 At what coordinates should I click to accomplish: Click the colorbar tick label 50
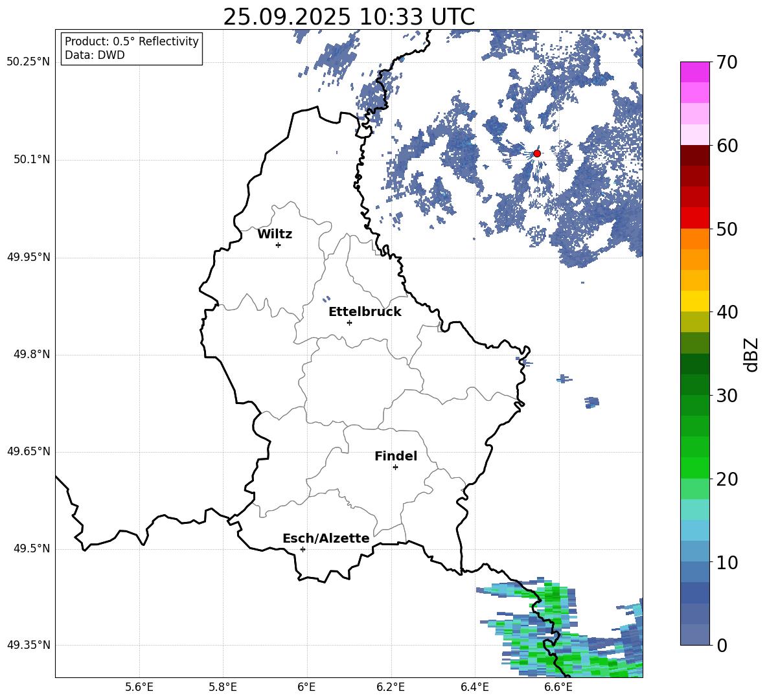click(727, 229)
